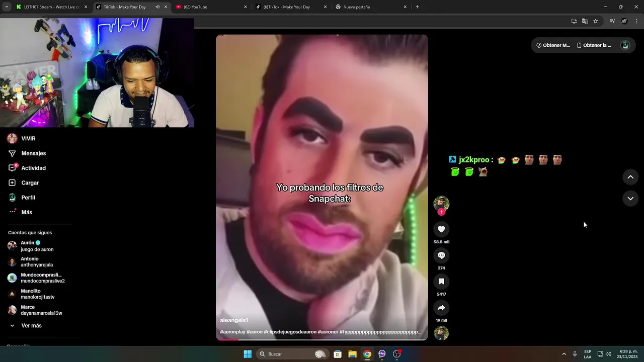Expand followed accounts with Ver más

(31, 326)
